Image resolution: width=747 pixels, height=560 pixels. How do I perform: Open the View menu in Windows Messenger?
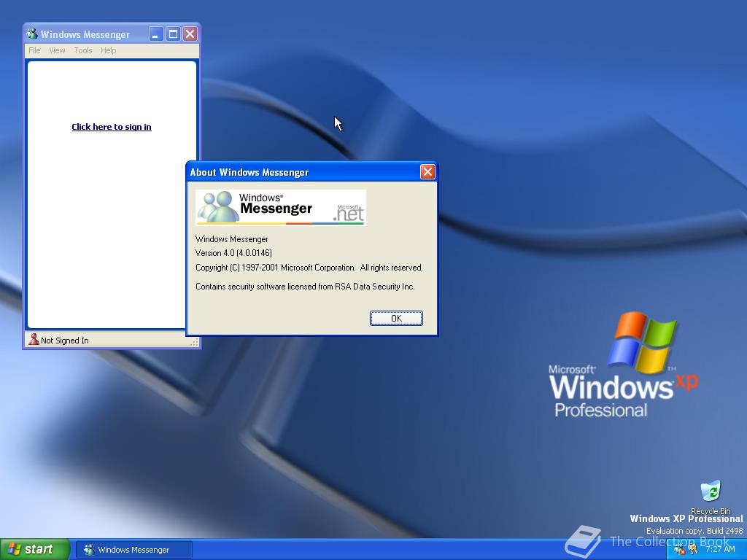click(57, 50)
